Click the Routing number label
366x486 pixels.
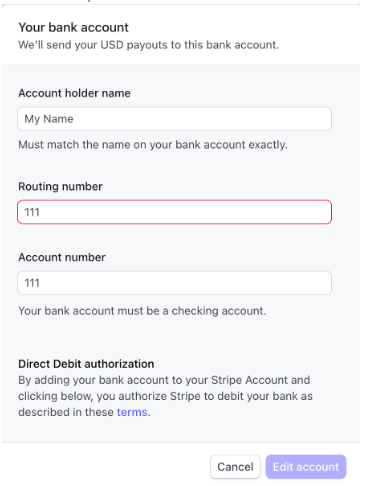(x=60, y=186)
